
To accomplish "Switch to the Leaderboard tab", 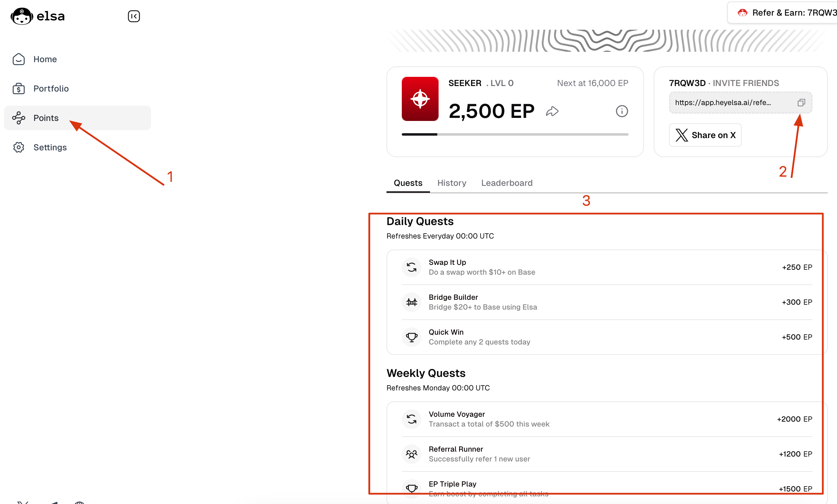I will coord(507,183).
